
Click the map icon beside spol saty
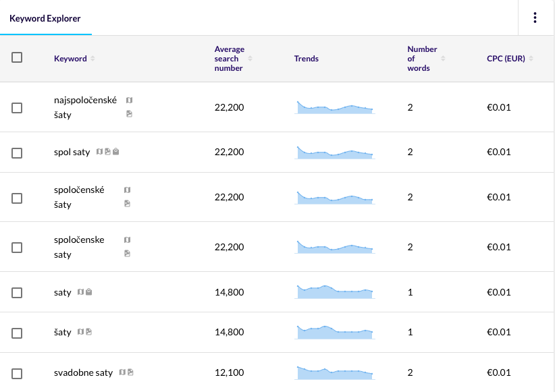click(99, 152)
